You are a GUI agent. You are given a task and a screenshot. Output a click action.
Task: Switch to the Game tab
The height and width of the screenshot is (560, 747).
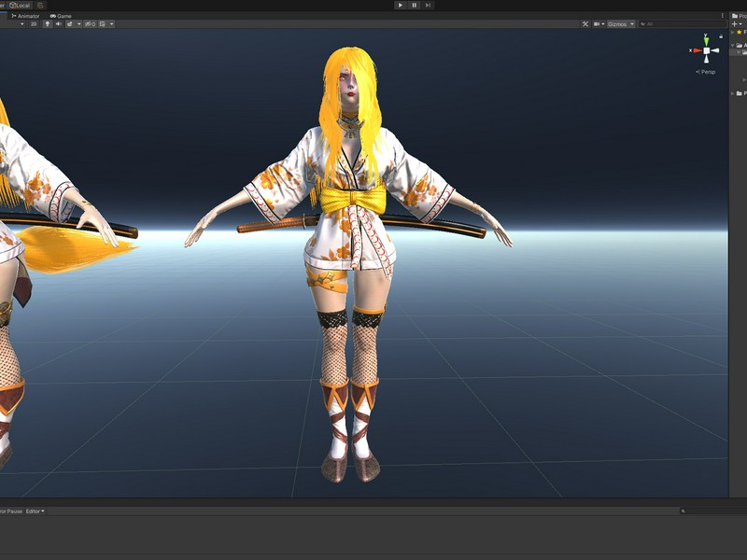point(61,16)
